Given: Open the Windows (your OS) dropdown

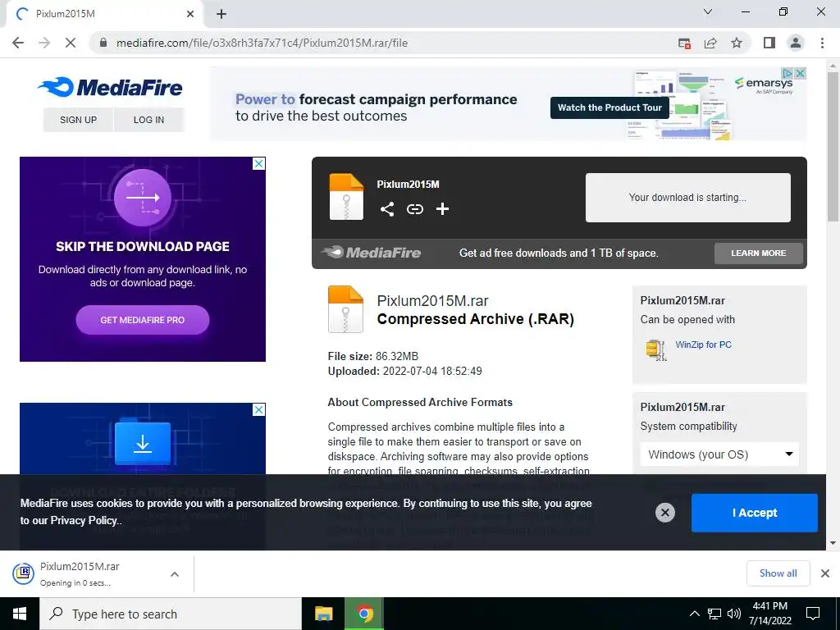Looking at the screenshot, I should click(719, 454).
